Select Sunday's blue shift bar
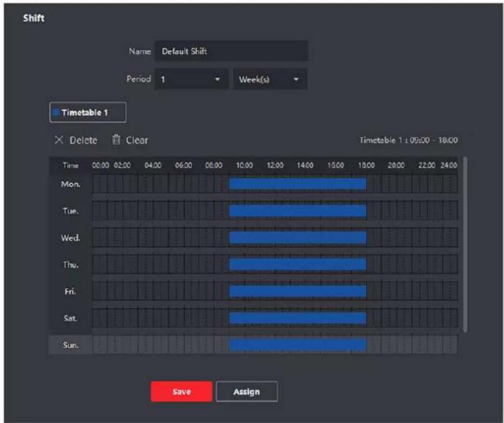 [x=297, y=345]
